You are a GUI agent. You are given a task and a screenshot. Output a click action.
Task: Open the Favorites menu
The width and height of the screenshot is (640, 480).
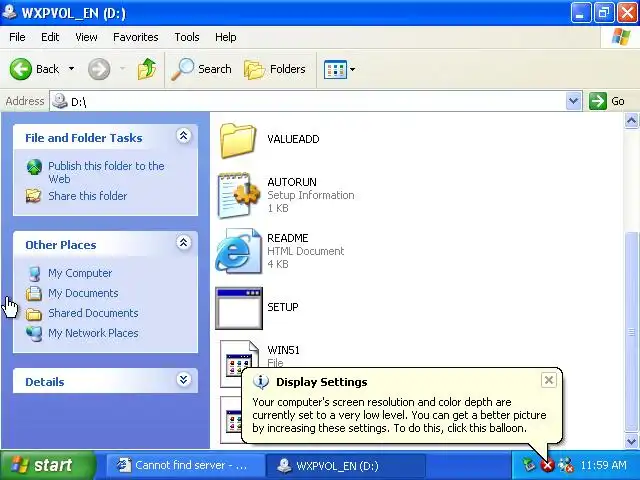(x=136, y=37)
